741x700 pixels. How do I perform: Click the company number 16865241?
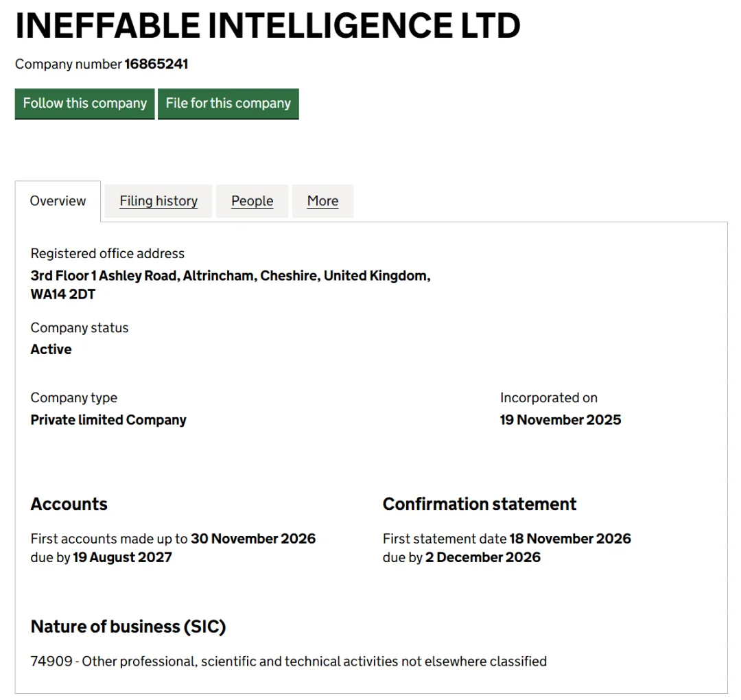pos(156,65)
